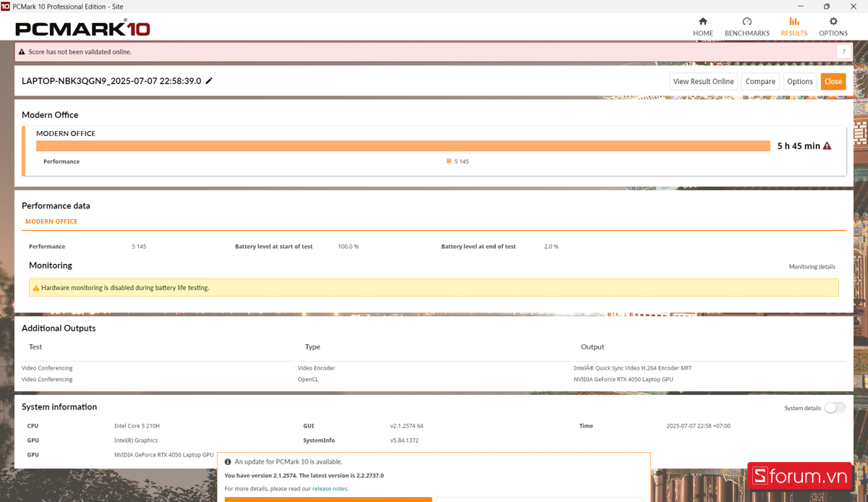Click the update available message for PCMark 10
This screenshot has height=502, width=868.
click(x=289, y=461)
